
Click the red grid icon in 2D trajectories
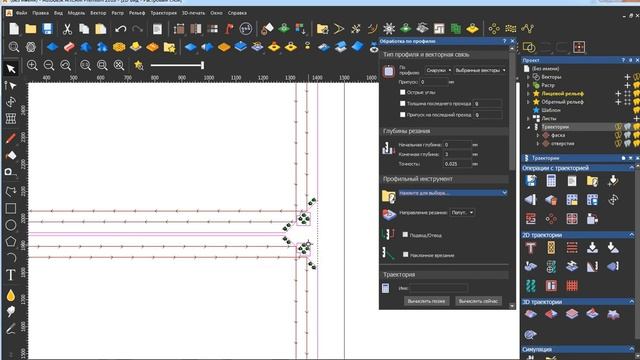[x=572, y=285]
